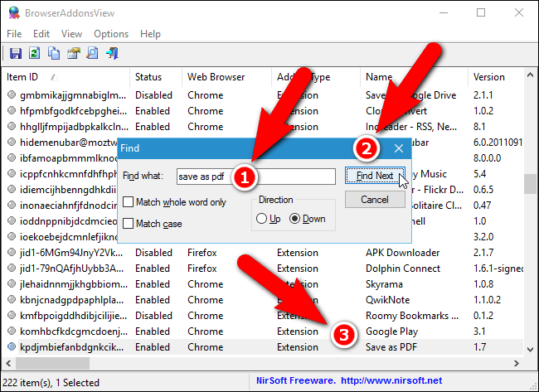
Task: Click the Exit toolbar icon
Action: [x=112, y=54]
